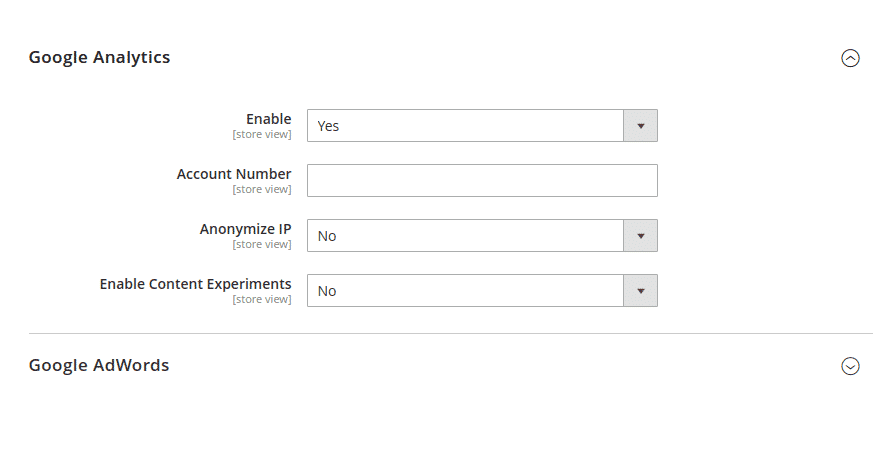This screenshot has width=878, height=450.
Task: Click the divider line above Google AdWords
Action: pyautogui.click(x=450, y=333)
